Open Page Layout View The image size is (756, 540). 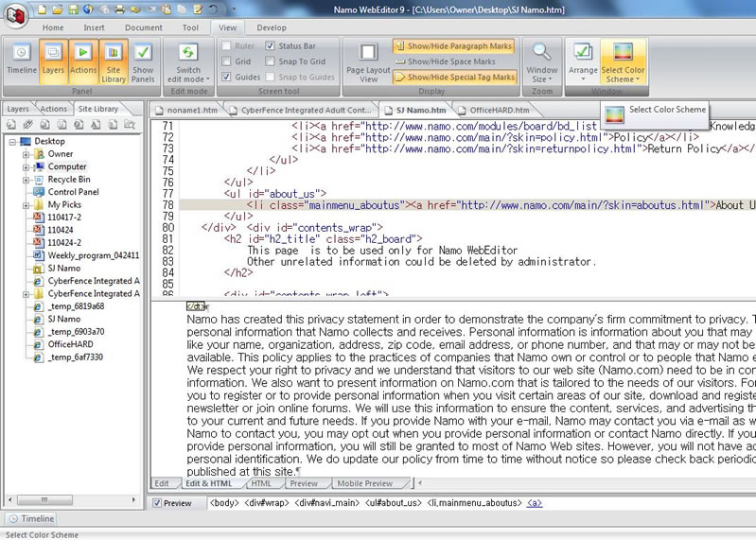click(368, 62)
